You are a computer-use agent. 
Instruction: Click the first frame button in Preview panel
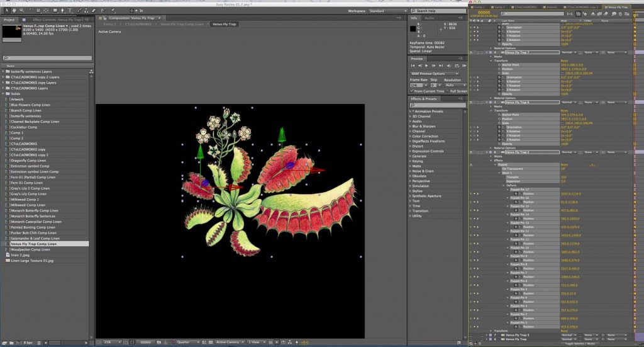tap(413, 65)
